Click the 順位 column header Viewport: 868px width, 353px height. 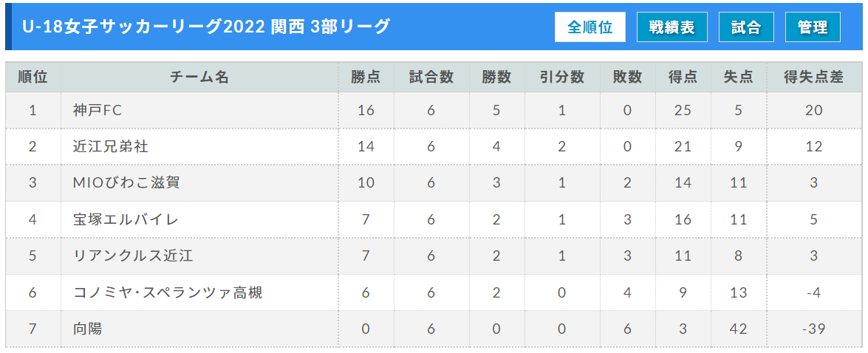tap(33, 78)
